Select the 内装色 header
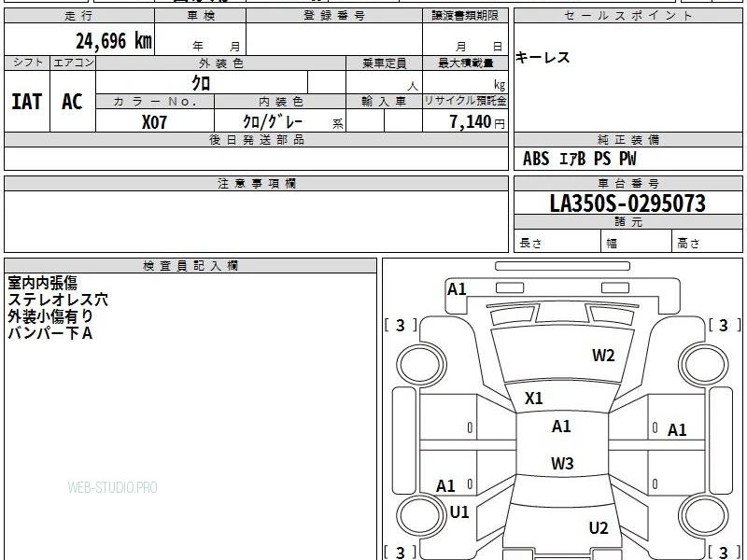Screen dimensions: 747x560 coord(281,102)
